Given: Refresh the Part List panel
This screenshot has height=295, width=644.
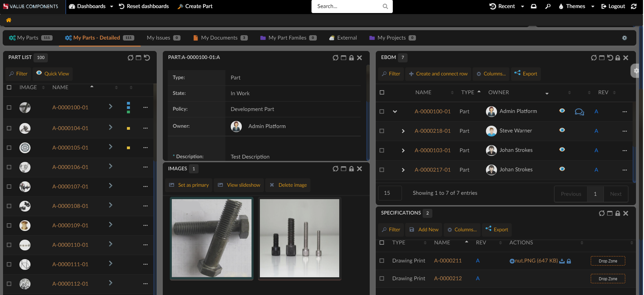Looking at the screenshot, I should point(130,58).
